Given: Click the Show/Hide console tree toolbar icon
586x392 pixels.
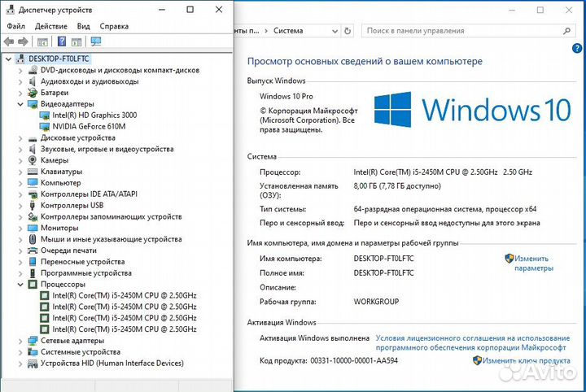Looking at the screenshot, I should (42, 41).
